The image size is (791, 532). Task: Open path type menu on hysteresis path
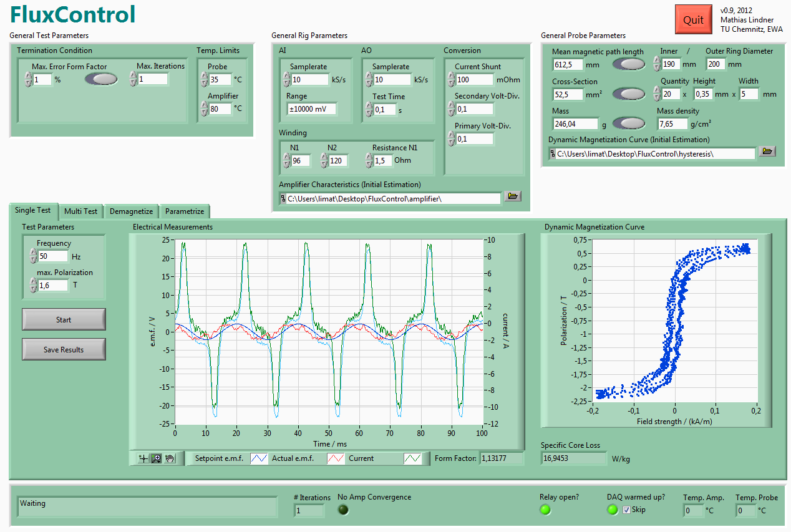click(x=553, y=154)
